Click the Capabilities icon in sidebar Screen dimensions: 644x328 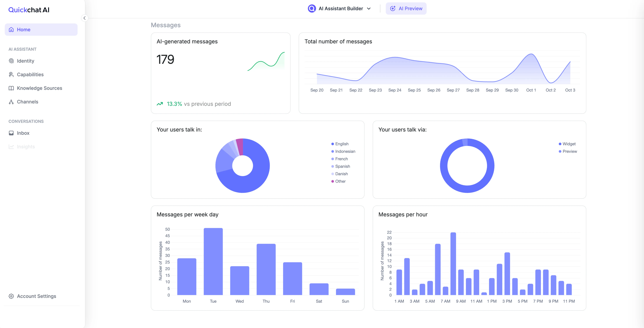(11, 75)
